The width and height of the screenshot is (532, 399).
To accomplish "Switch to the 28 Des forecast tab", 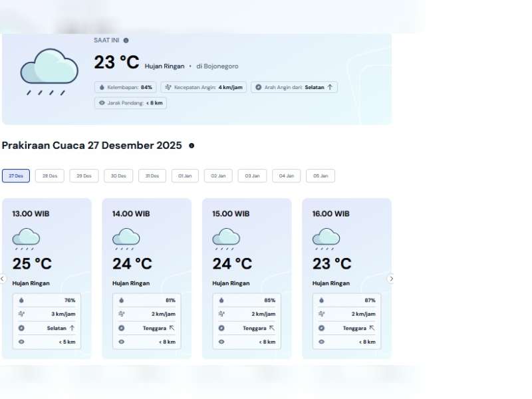I will coord(50,176).
